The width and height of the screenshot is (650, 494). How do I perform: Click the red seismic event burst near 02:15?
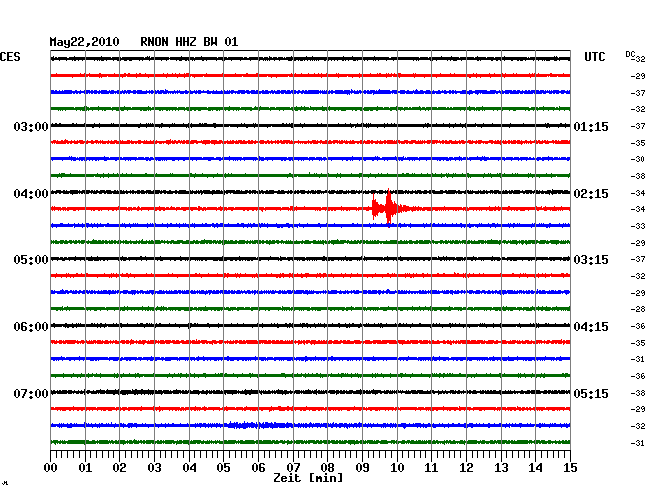392,208
